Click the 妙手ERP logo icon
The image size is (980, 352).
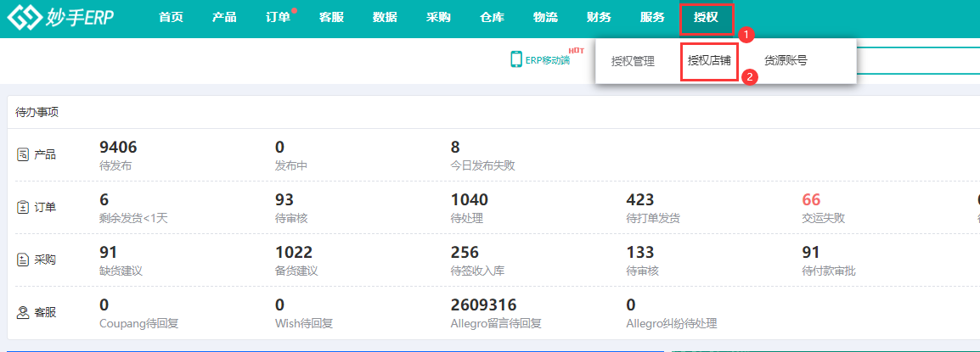pyautogui.click(x=23, y=19)
